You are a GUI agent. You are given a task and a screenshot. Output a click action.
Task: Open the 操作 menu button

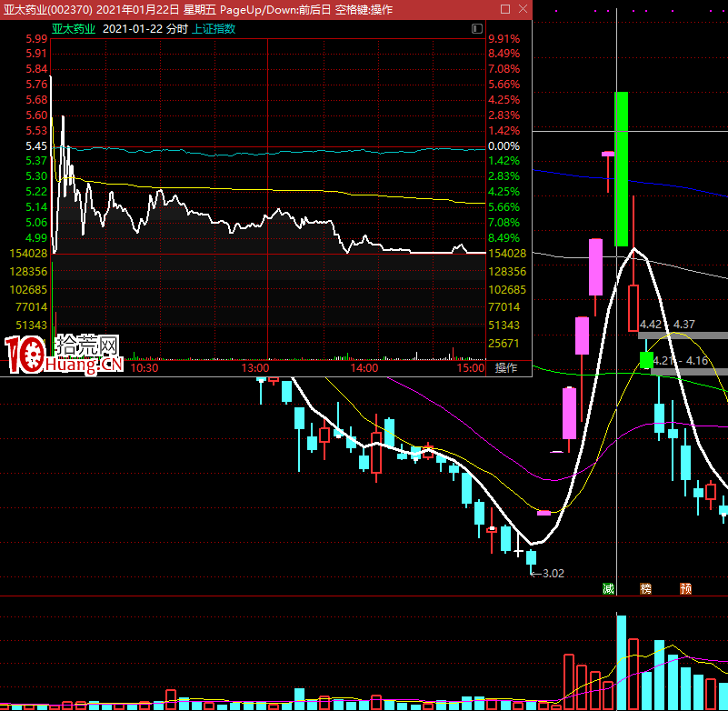(506, 368)
